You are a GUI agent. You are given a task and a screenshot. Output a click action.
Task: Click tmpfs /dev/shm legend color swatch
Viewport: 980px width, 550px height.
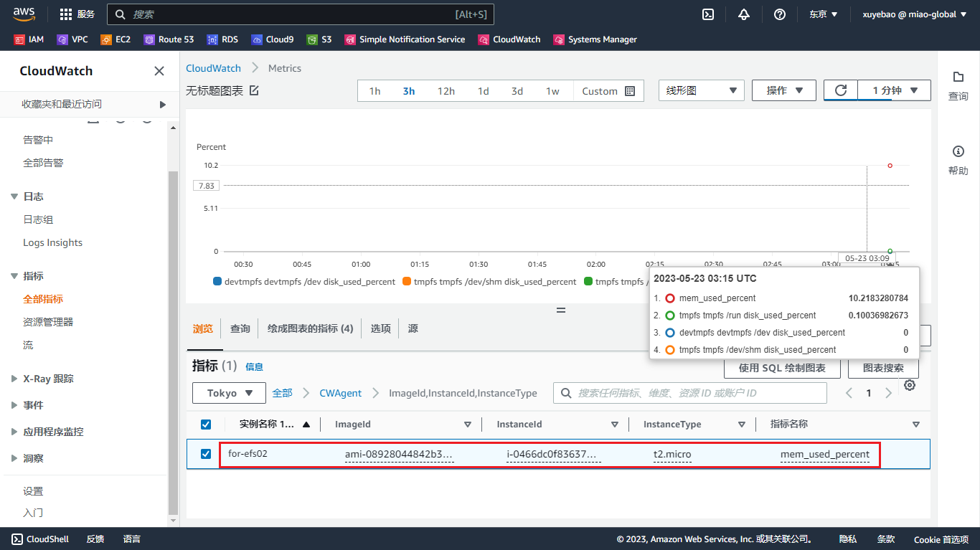tap(407, 282)
